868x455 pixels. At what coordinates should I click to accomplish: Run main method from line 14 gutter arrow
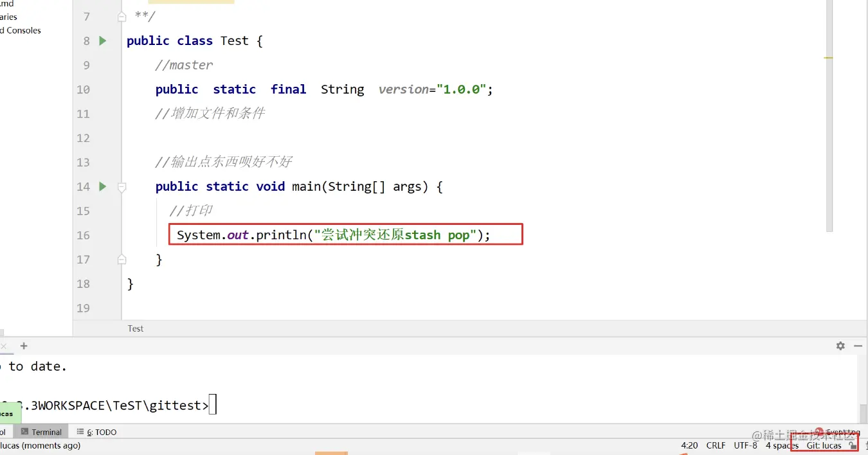pyautogui.click(x=102, y=186)
